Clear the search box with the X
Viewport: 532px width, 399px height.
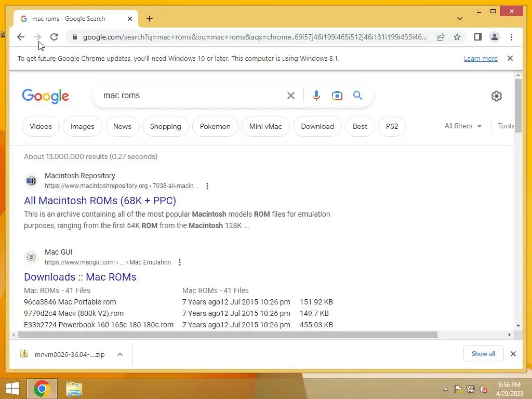point(291,96)
